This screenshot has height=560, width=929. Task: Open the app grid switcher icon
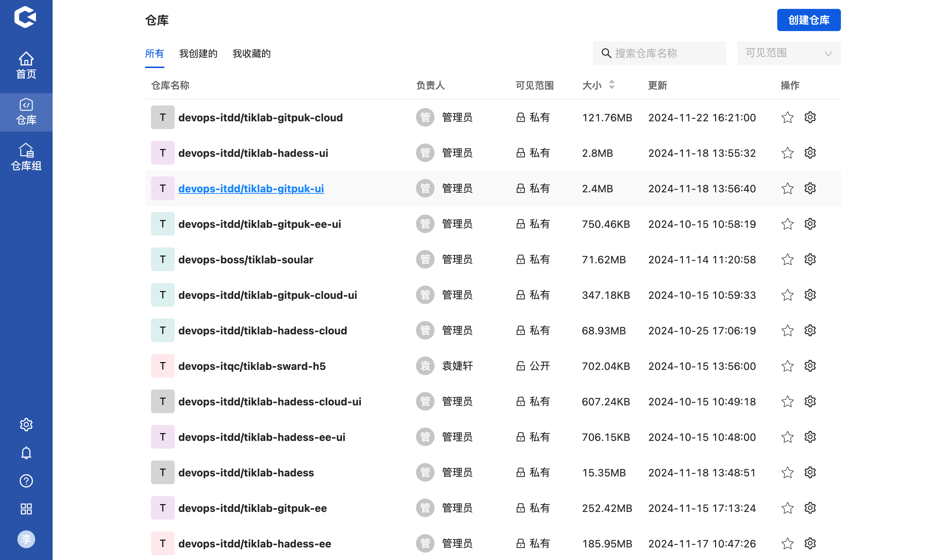(x=26, y=509)
